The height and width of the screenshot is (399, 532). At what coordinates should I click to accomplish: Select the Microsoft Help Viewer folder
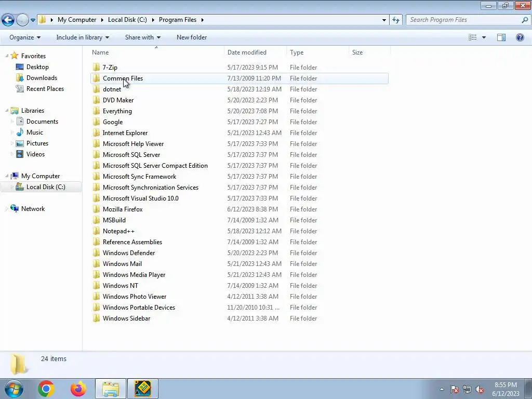tap(240, 144)
